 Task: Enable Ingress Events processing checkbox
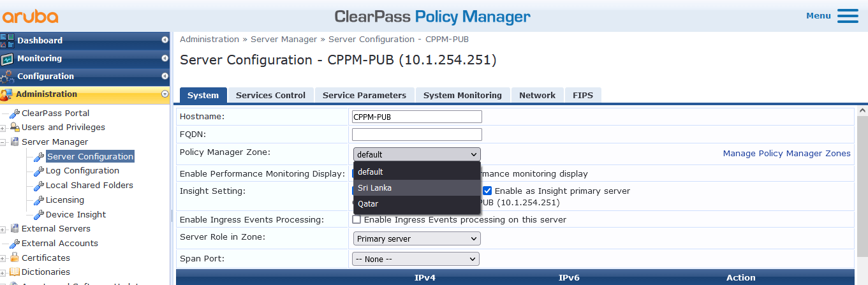click(x=357, y=219)
